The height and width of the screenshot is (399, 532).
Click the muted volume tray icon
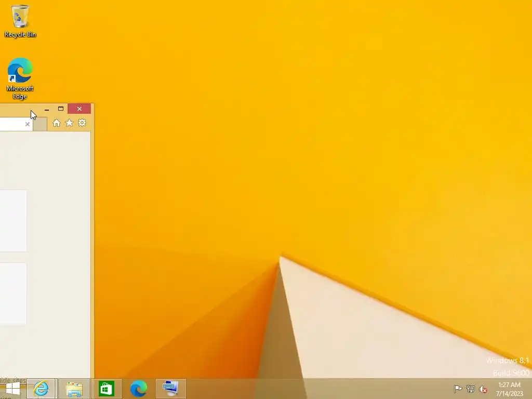pyautogui.click(x=483, y=389)
